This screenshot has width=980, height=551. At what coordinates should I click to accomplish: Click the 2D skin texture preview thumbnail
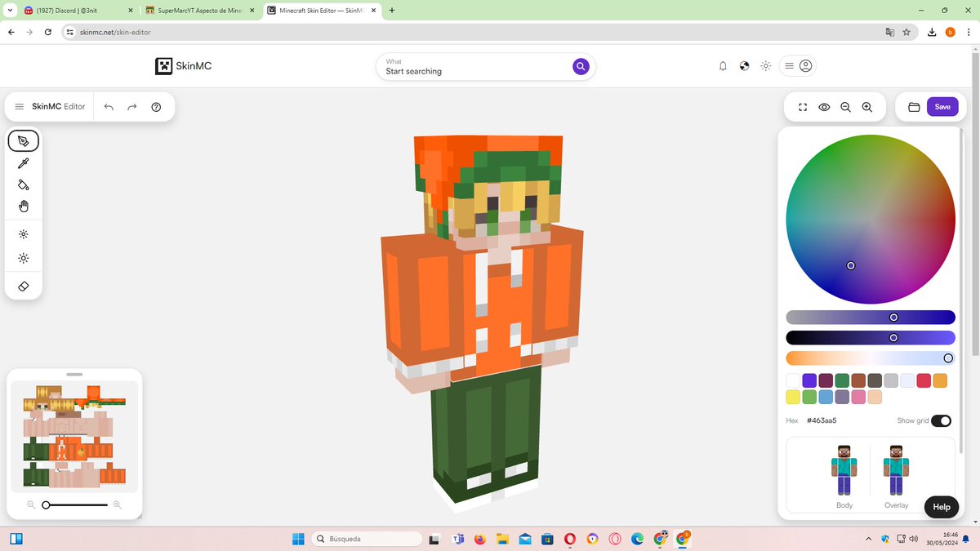pos(74,435)
